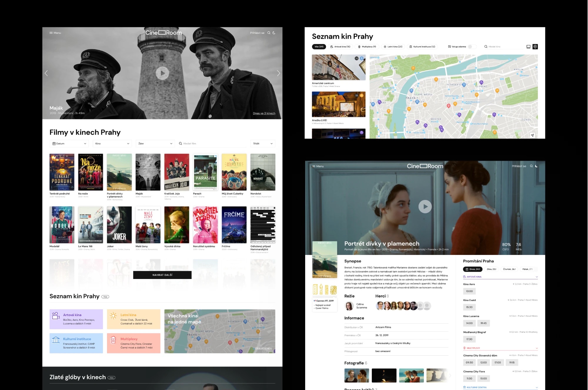The image size is (588, 390).
Task: Select the Artová kina (15) filter tab
Action: 340,47
